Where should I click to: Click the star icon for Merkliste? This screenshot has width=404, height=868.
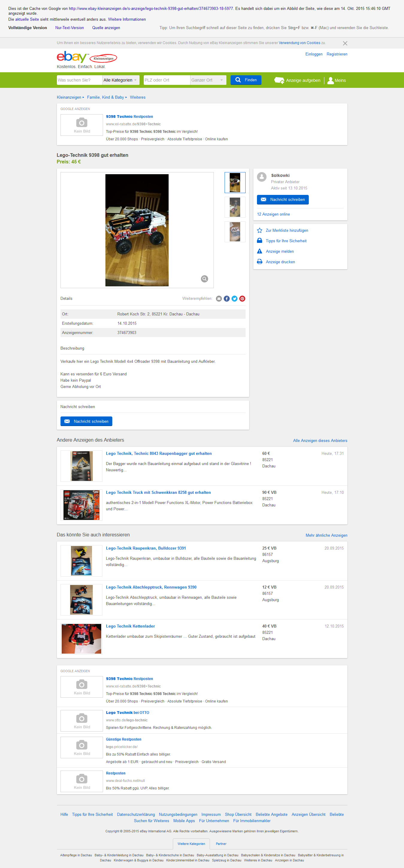pos(260,231)
